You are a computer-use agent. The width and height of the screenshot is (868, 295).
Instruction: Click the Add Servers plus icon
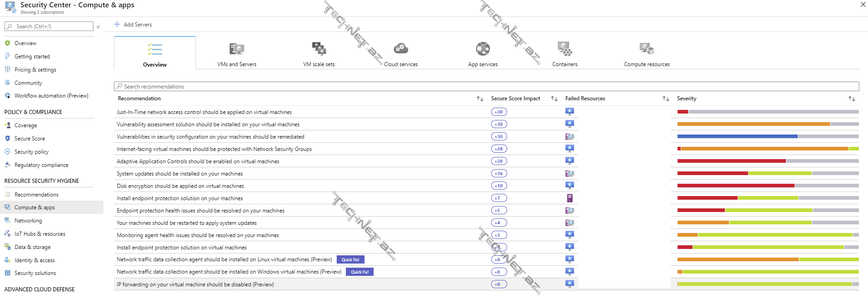117,24
